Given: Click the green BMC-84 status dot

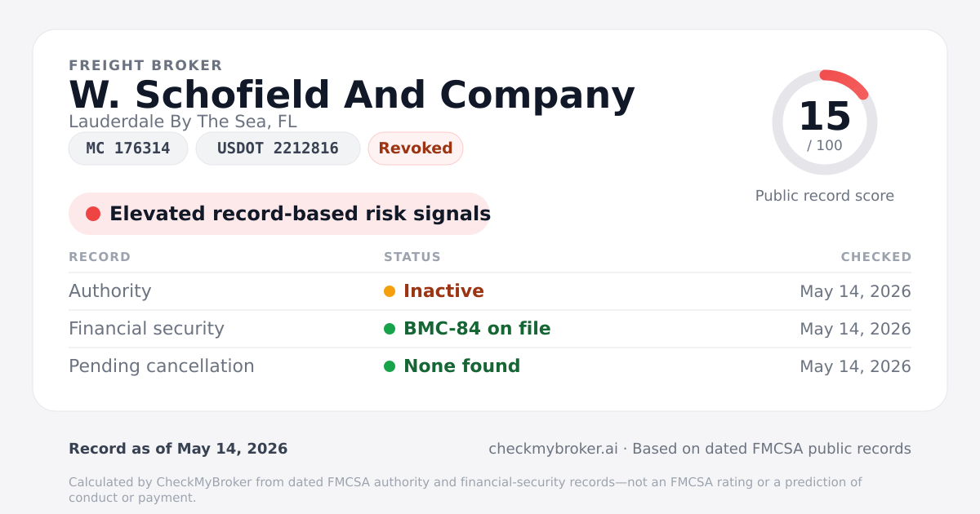Looking at the screenshot, I should [x=390, y=329].
